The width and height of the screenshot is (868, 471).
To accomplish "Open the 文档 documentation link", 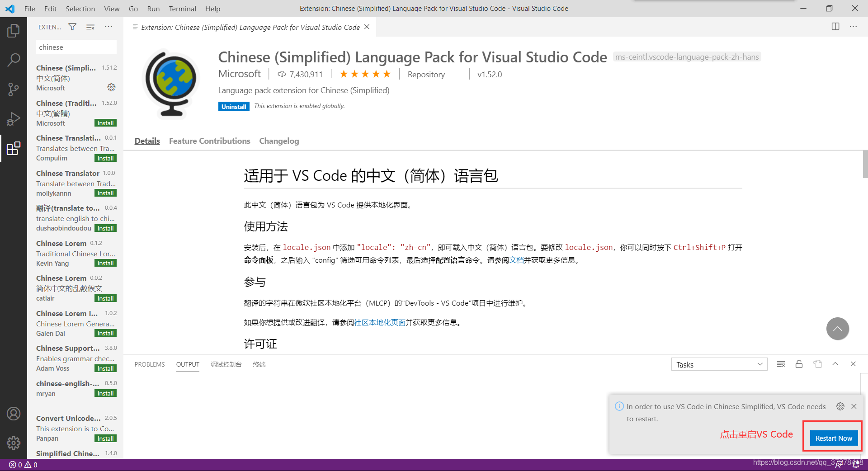I will 516,260.
